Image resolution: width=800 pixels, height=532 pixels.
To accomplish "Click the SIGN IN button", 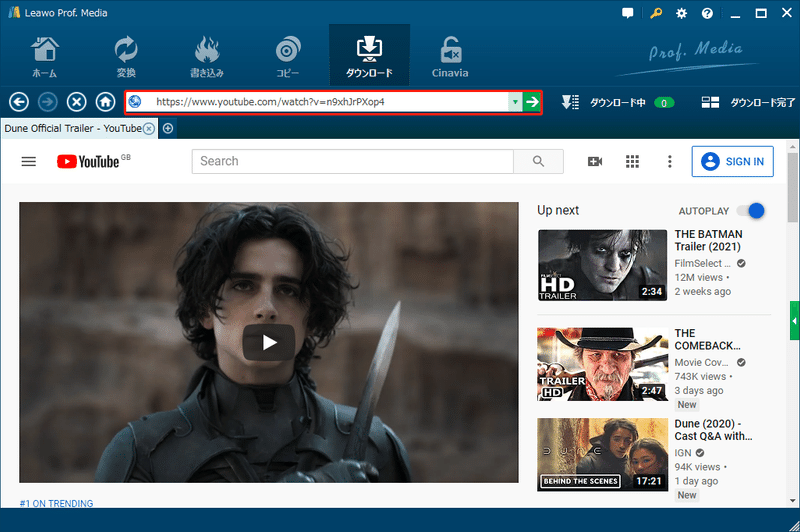I will click(x=733, y=162).
